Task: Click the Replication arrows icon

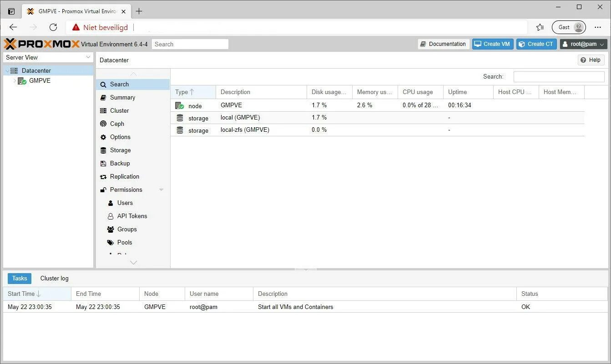Action: [103, 177]
